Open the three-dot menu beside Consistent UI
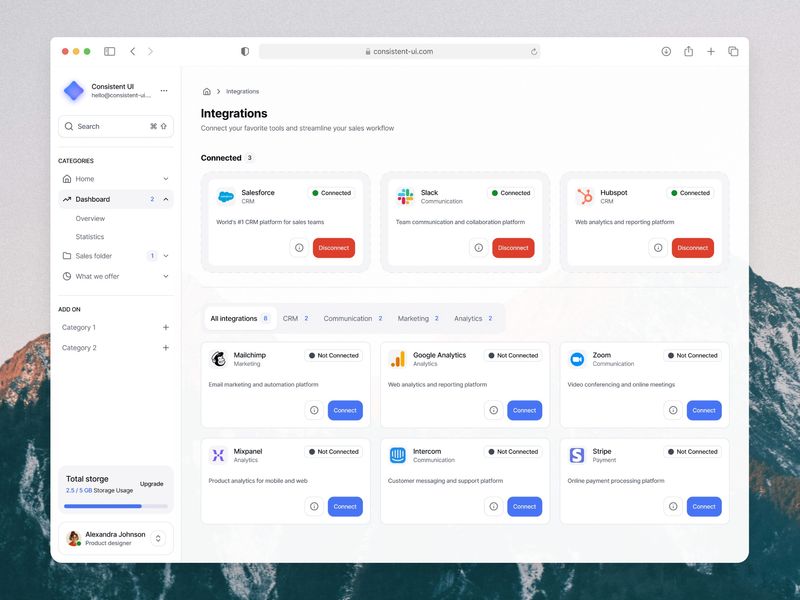 163,90
